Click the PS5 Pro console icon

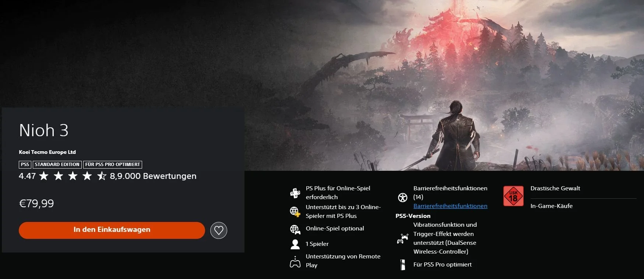[x=403, y=265]
